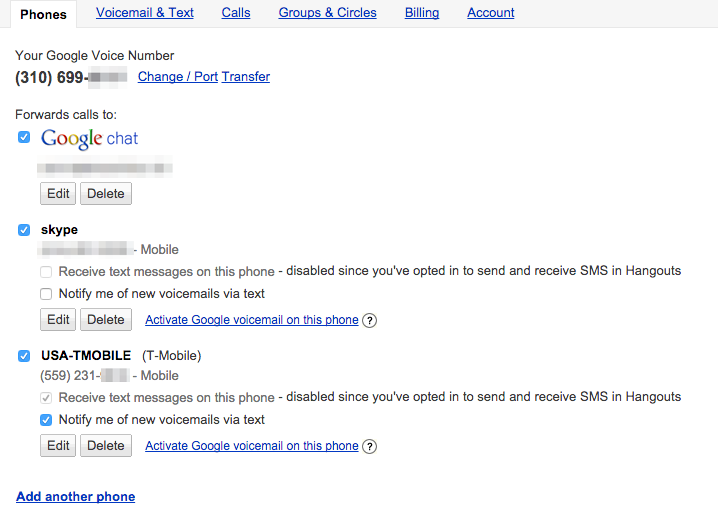The width and height of the screenshot is (718, 517).
Task: Open help icon for skype voicemail
Action: click(x=370, y=320)
